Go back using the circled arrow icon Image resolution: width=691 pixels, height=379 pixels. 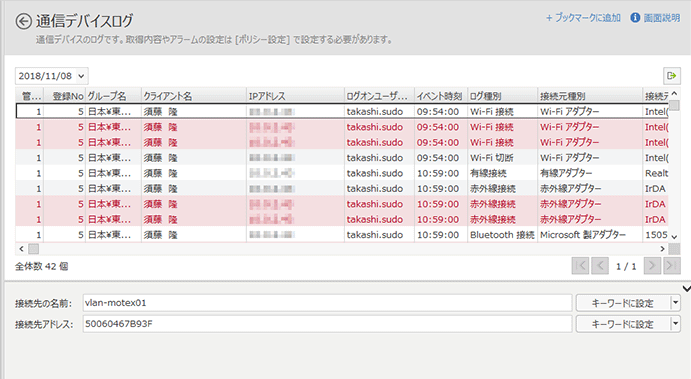point(23,21)
